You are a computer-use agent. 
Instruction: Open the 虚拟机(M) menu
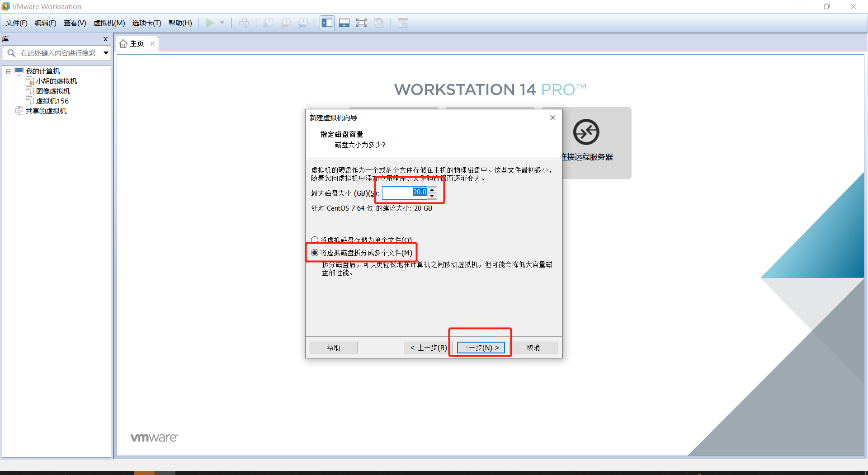(x=109, y=23)
